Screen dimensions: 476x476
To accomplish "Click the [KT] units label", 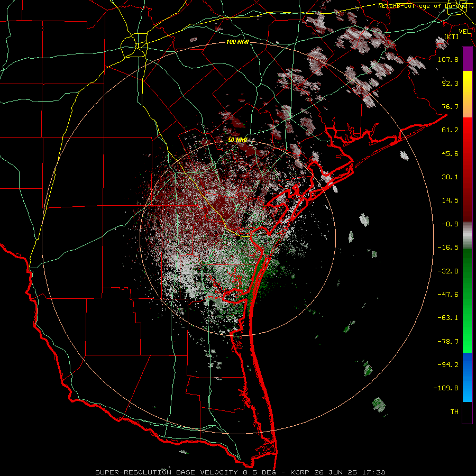I will (x=452, y=36).
